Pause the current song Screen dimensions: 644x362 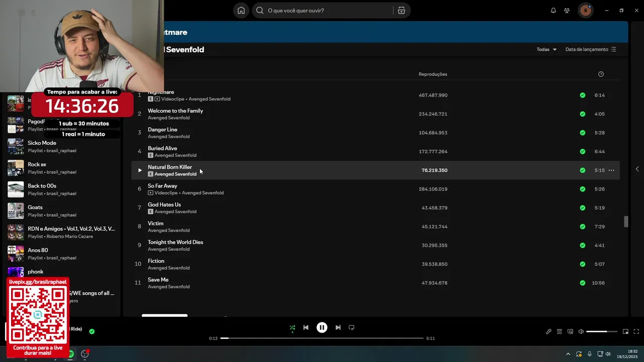[x=322, y=327]
